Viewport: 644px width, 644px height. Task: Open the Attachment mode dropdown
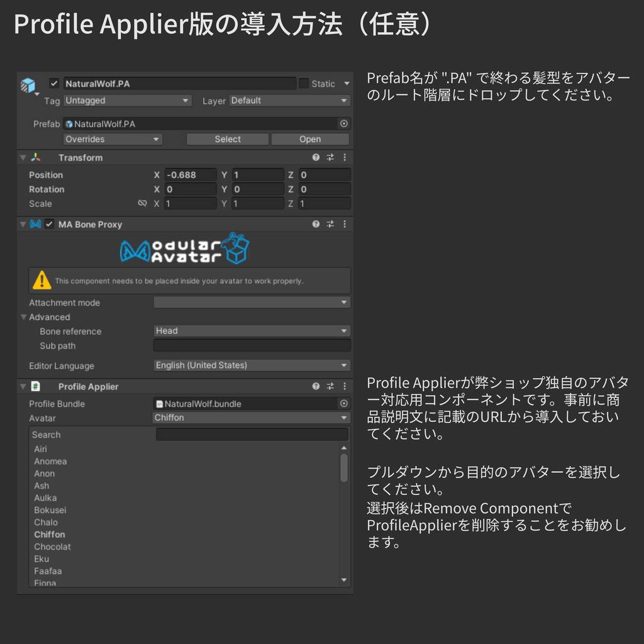(x=252, y=303)
